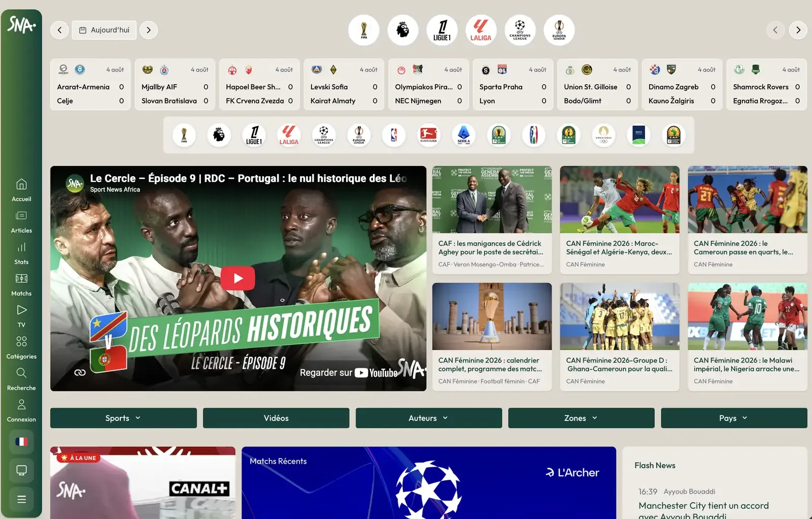This screenshot has width=812, height=519.
Task: Expand the Zones dropdown
Action: [x=581, y=418]
